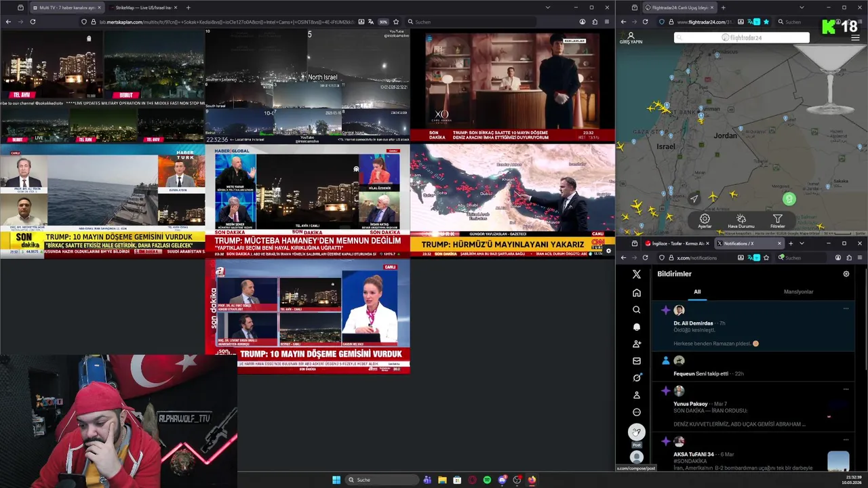Click the mertskaplan.com address bar
868x488 pixels.
point(224,22)
